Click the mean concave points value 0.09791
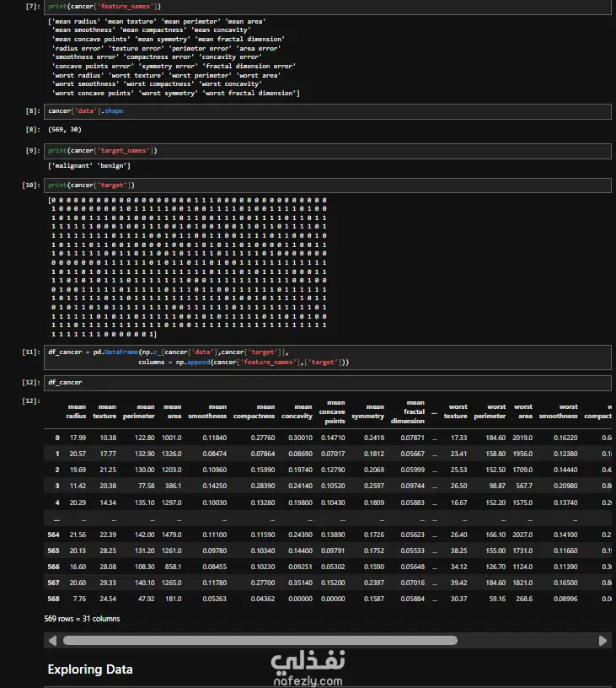Image resolution: width=616 pixels, height=688 pixels. (x=333, y=551)
